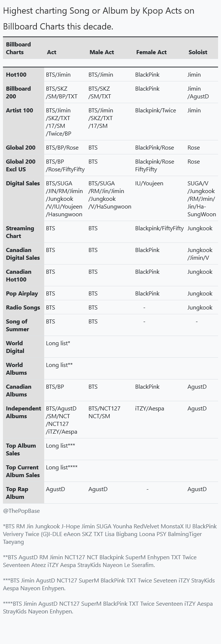
Task: Click the 'Pop Airplay' row label
Action: click(22, 294)
